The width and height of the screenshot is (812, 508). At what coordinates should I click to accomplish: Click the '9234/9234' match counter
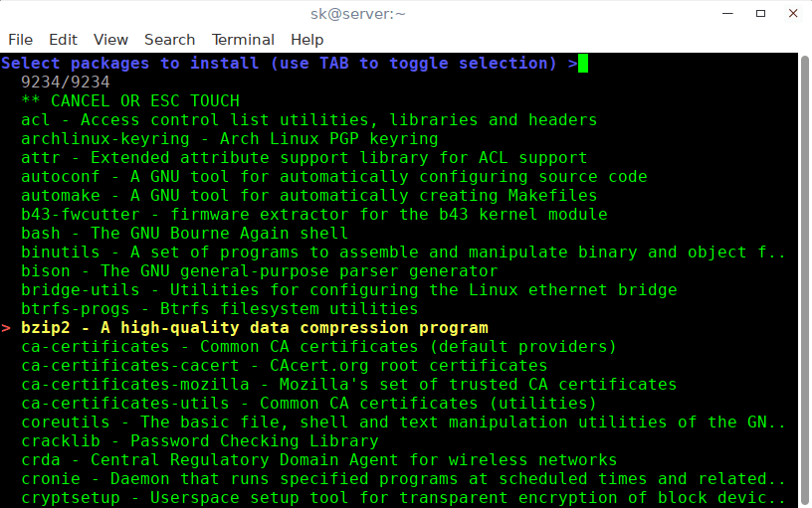[x=66, y=83]
